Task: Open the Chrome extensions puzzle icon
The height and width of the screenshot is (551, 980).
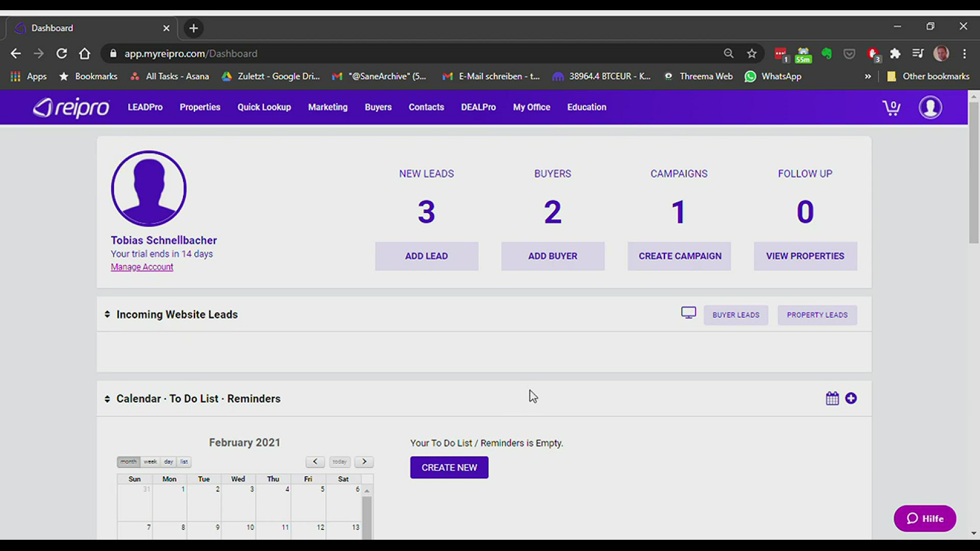Action: click(895, 54)
